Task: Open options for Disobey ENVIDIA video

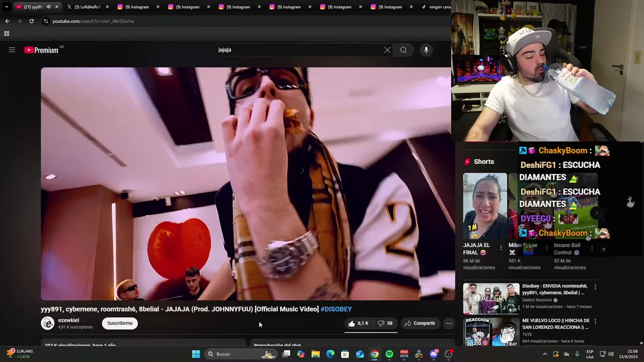Action: (x=595, y=287)
